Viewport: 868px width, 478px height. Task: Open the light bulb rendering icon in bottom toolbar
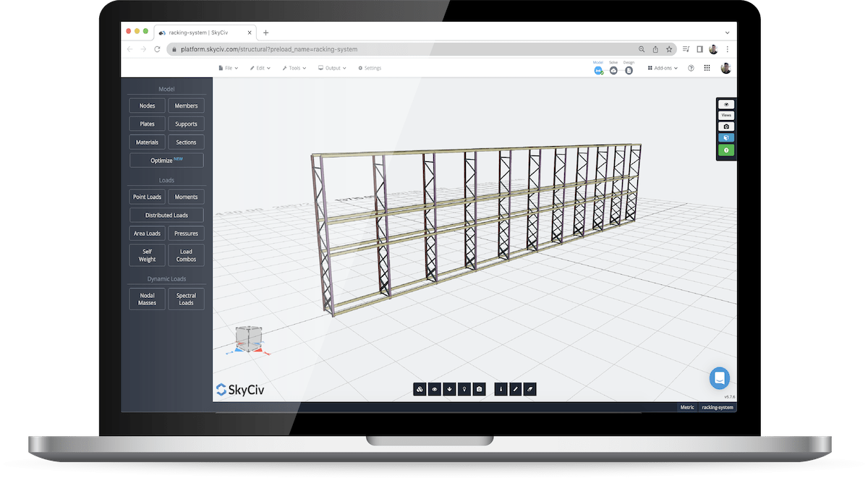[x=464, y=389]
